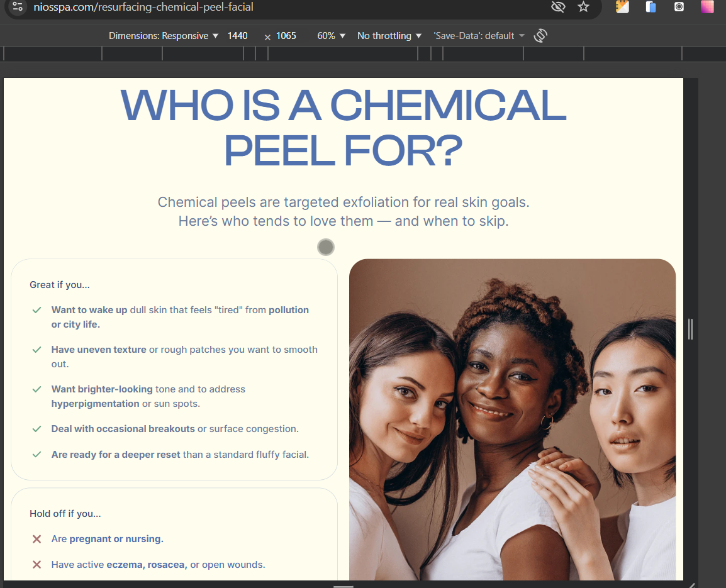
Task: Click the checkmark beside 'Want brighter-looking'
Action: coord(37,389)
